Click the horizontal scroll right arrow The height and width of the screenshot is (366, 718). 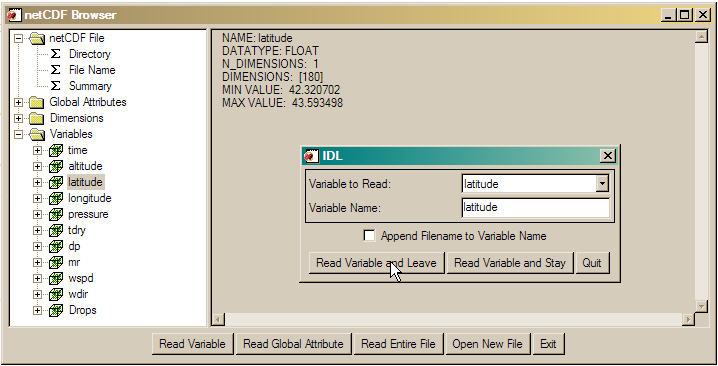point(688,319)
